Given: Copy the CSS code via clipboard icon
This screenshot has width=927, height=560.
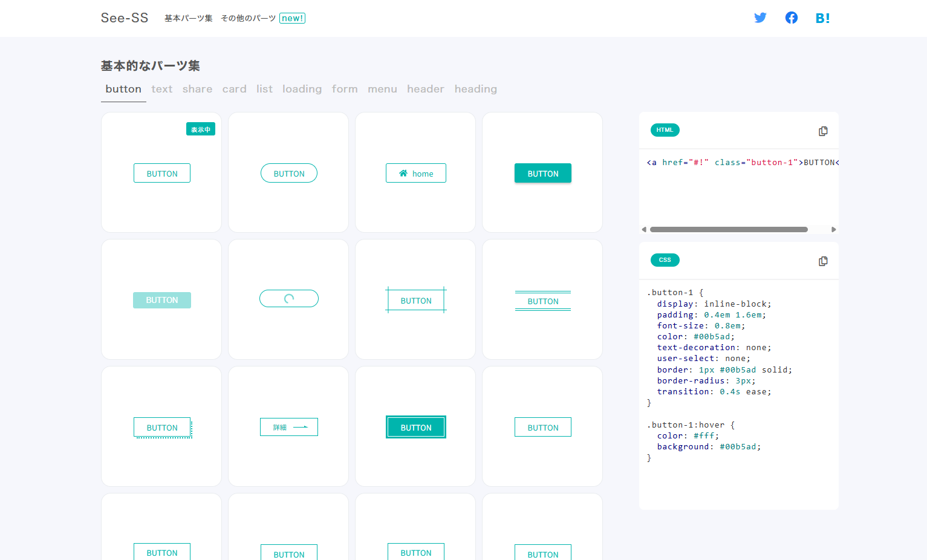Looking at the screenshot, I should tap(823, 261).
